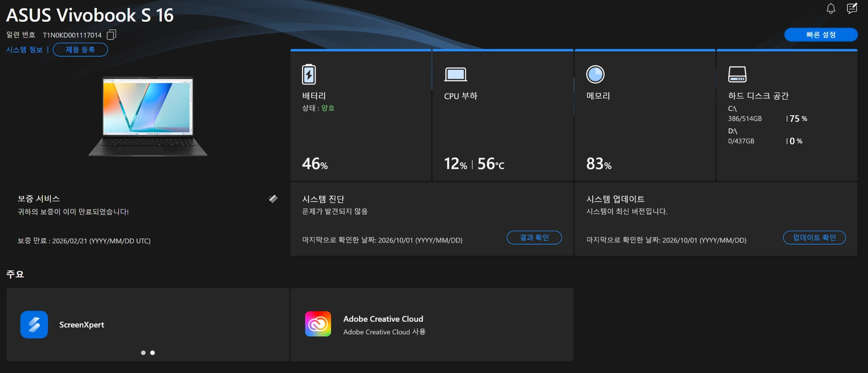Click the 시스템 진단 heading
This screenshot has height=373, width=868.
[323, 199]
